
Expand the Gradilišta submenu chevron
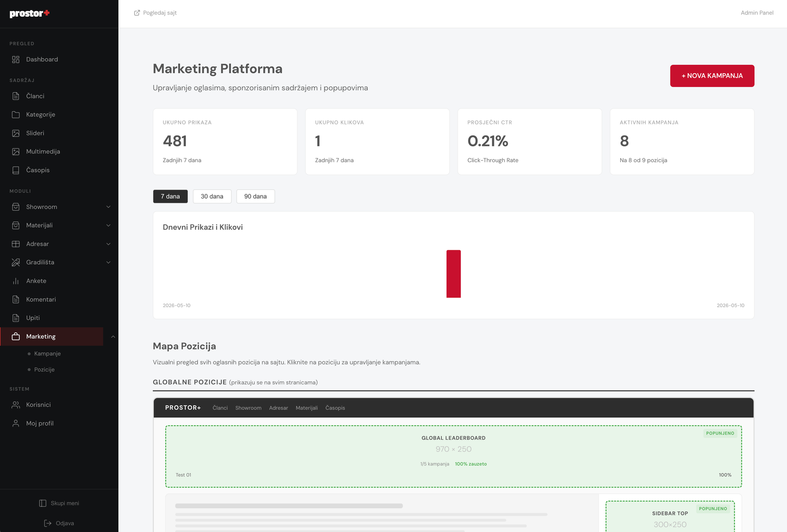(x=108, y=263)
